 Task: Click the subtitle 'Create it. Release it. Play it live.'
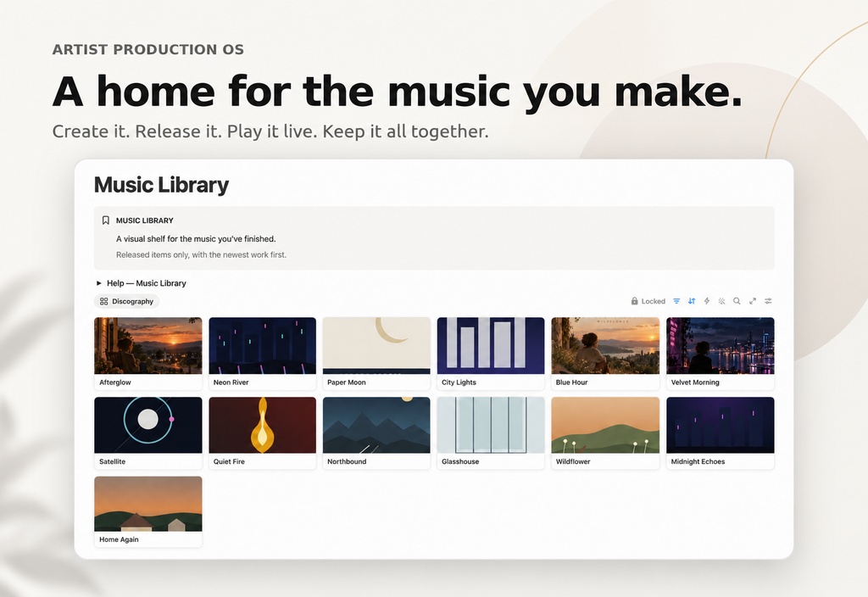coord(185,131)
